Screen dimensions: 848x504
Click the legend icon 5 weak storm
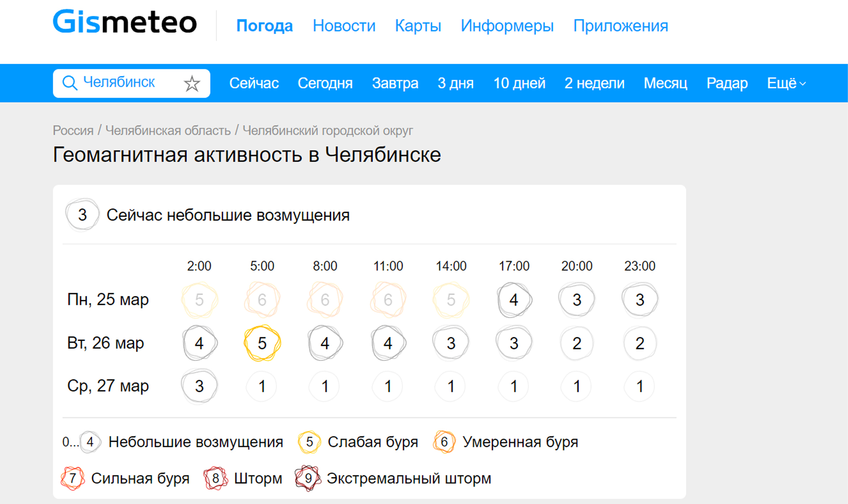click(x=309, y=442)
